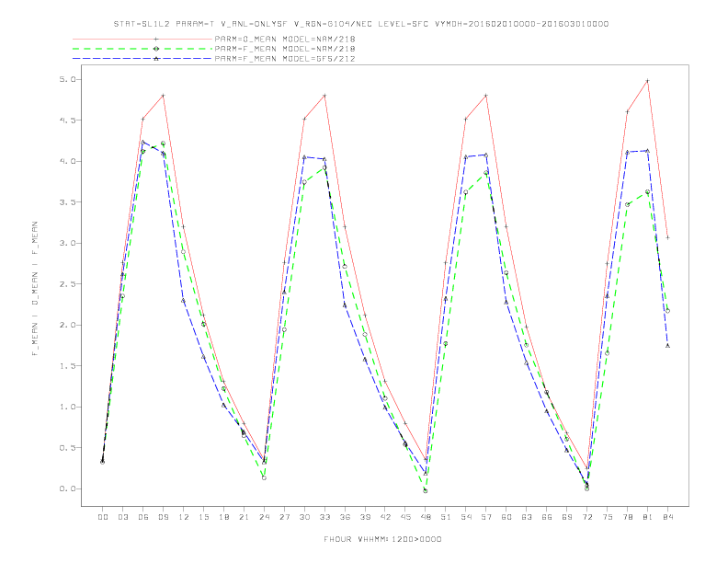The width and height of the screenshot is (728, 563).
Task: Click x-axis tick label 54
Action: (x=466, y=517)
